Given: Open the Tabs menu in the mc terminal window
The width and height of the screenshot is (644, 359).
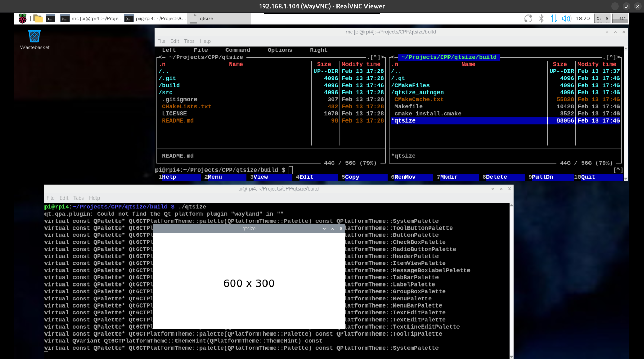Looking at the screenshot, I should [x=189, y=41].
